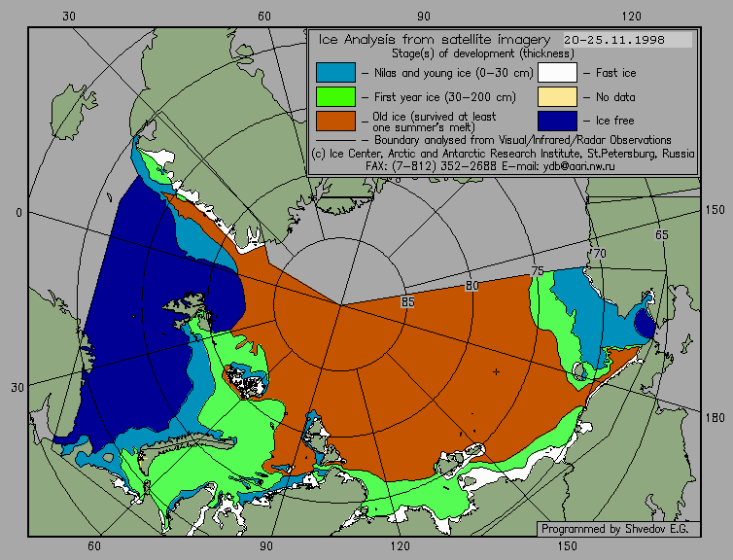The image size is (733, 560).
Task: Select the 'Ice free' legend label
Action: pos(615,121)
